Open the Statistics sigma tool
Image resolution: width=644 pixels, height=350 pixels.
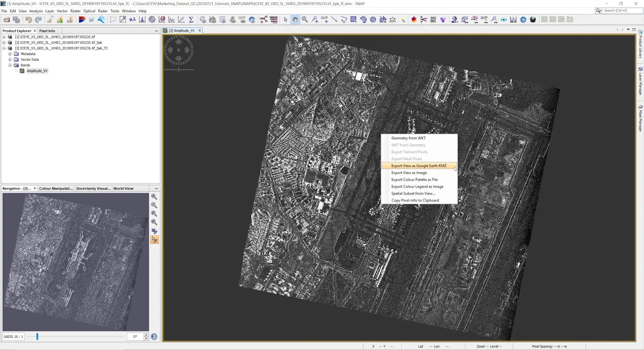[x=191, y=20]
